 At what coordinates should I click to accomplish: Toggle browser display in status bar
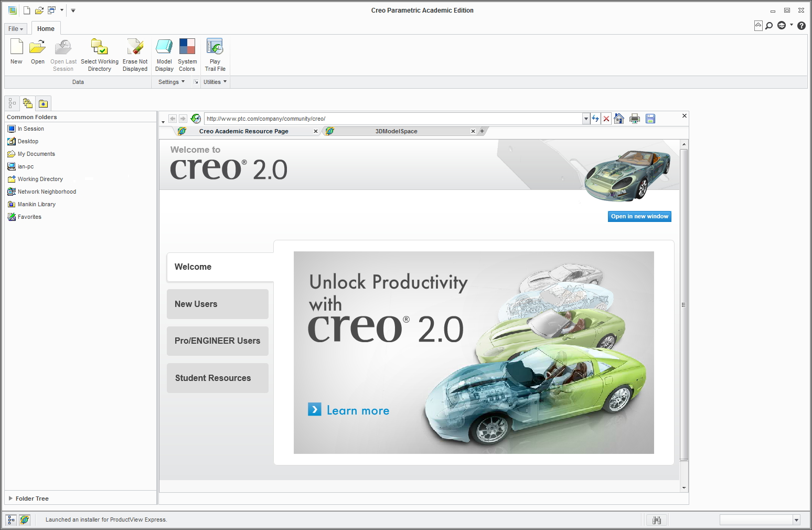tap(24, 520)
